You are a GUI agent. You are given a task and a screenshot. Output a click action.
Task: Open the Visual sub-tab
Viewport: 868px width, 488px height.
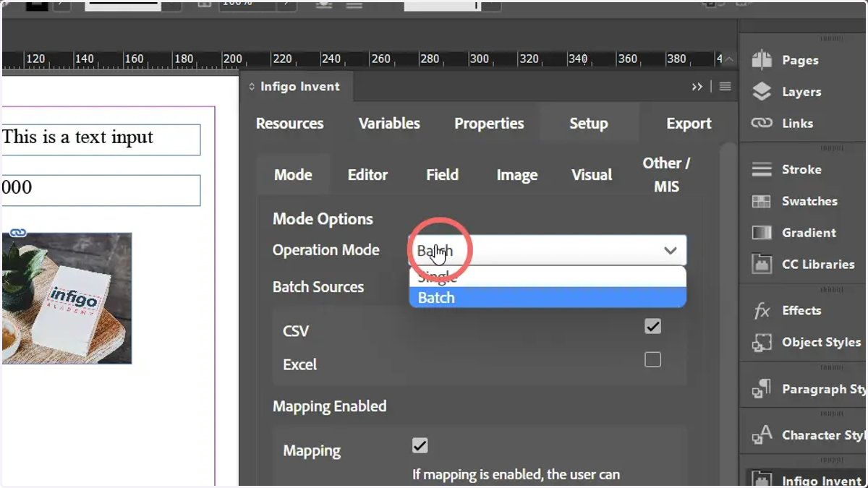click(x=592, y=175)
